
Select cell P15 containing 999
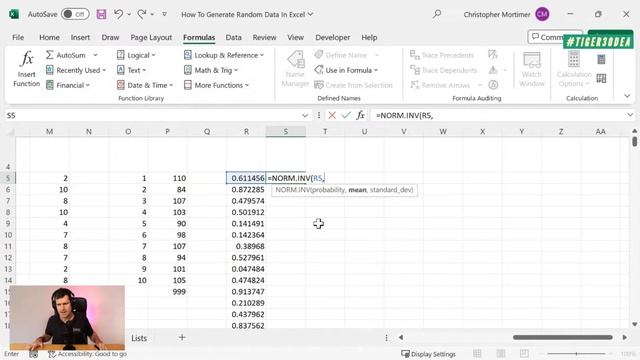[167, 291]
